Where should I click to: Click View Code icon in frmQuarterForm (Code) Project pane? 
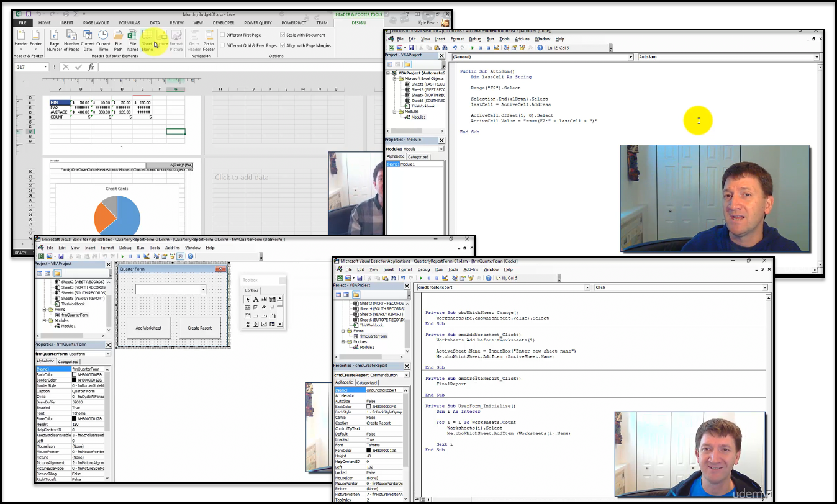click(x=339, y=294)
